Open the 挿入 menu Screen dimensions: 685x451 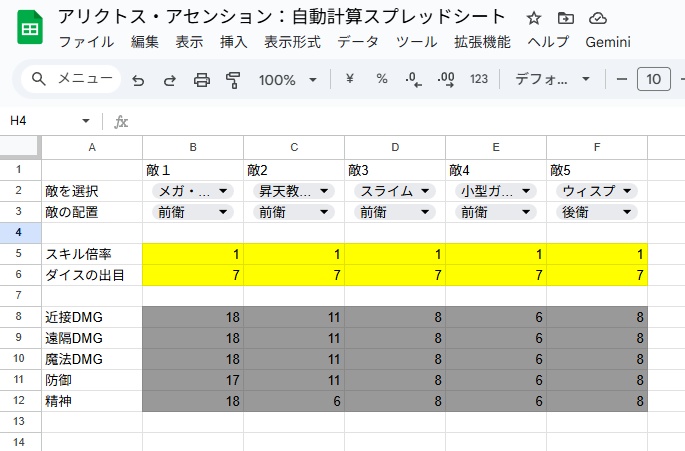point(234,42)
